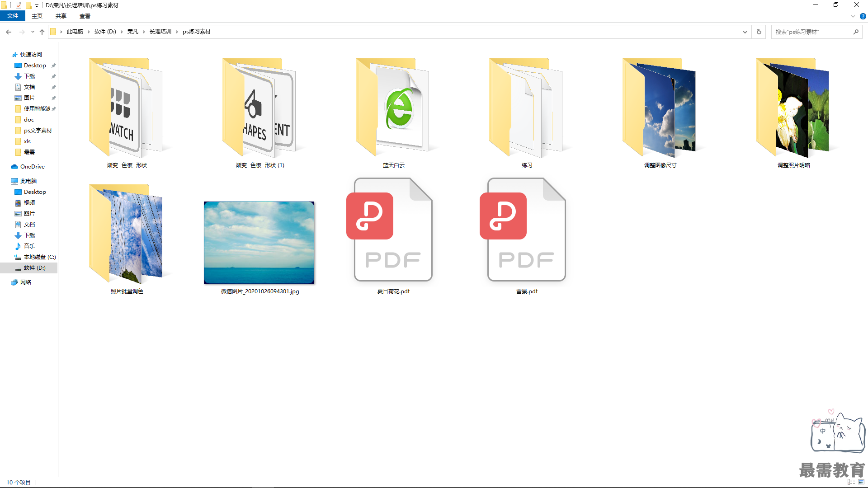The height and width of the screenshot is (488, 868).
Task: Click the Forward navigation arrow
Action: (x=22, y=32)
